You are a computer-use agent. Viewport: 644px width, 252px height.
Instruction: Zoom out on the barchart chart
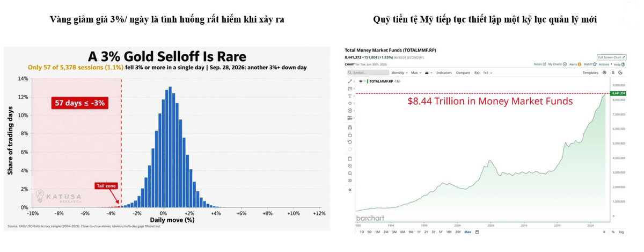(350, 173)
